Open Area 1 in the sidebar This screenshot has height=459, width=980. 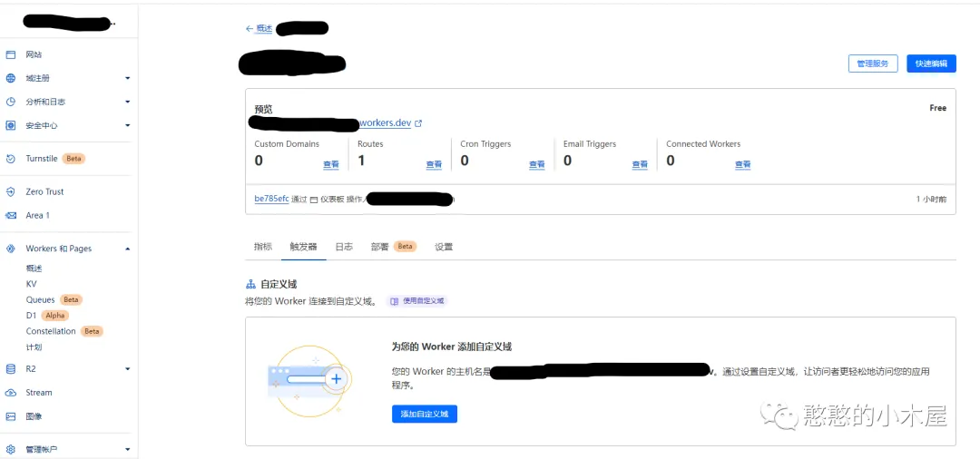37,216
